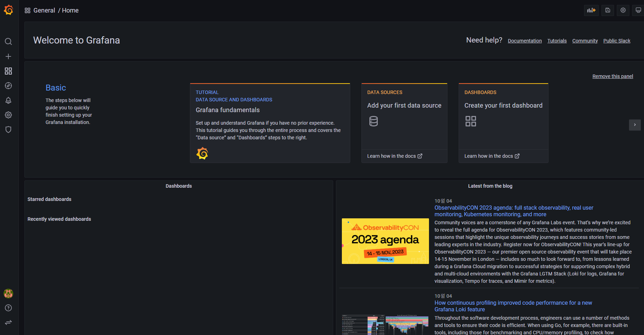Click the profiling blog post thumbnail
The image size is (644, 335).
tap(385, 325)
